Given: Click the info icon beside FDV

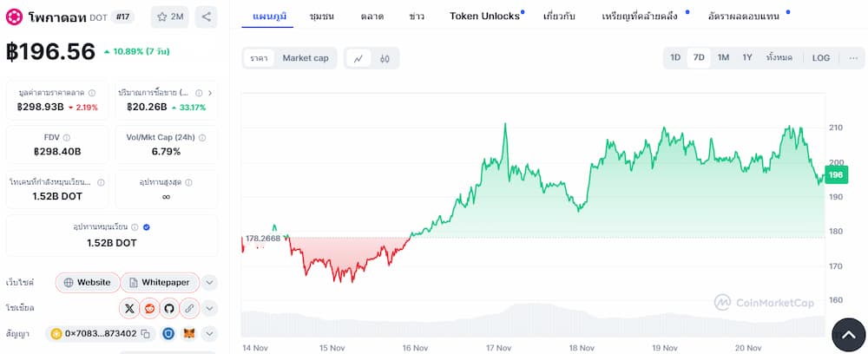Looking at the screenshot, I should pyautogui.click(x=67, y=138).
